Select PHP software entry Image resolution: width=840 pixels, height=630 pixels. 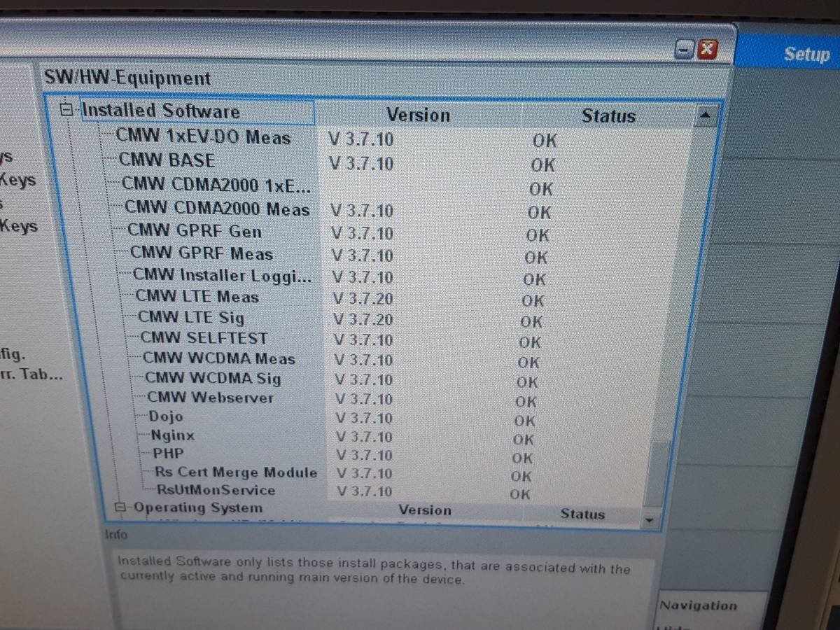pos(169,454)
